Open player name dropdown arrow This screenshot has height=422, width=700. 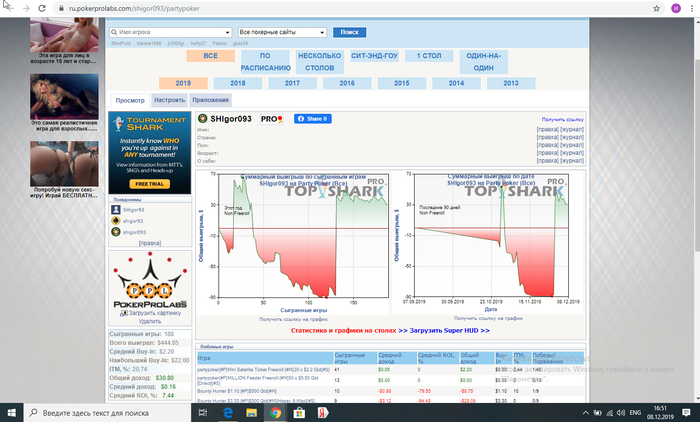pos(228,32)
